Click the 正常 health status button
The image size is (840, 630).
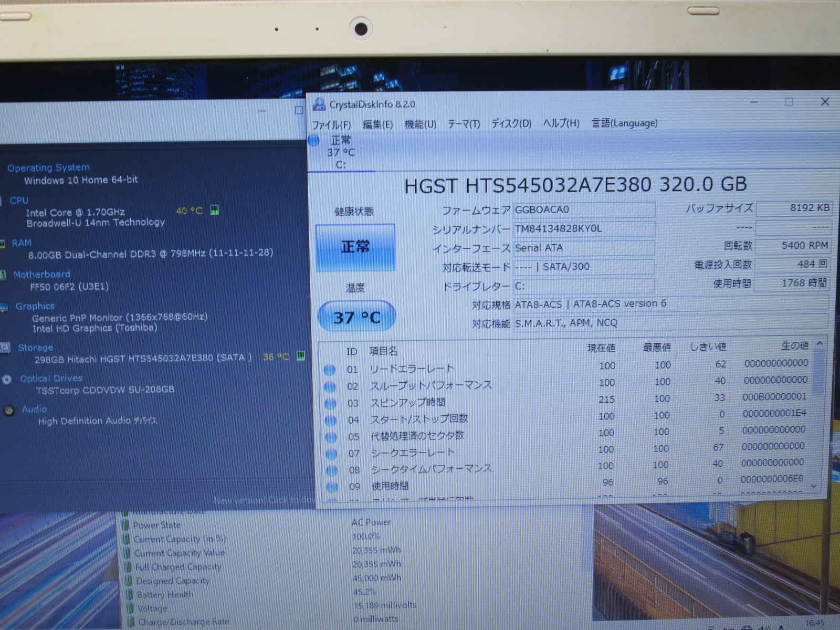point(355,247)
